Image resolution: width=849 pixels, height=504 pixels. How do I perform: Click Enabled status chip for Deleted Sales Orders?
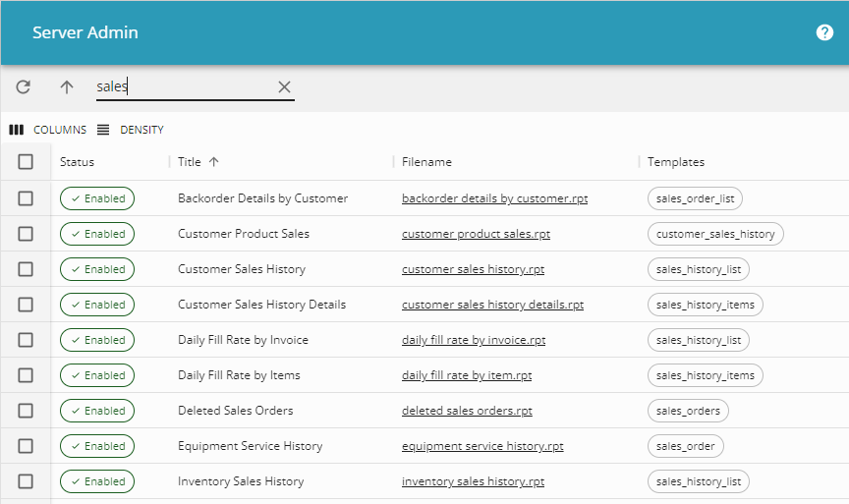[97, 411]
